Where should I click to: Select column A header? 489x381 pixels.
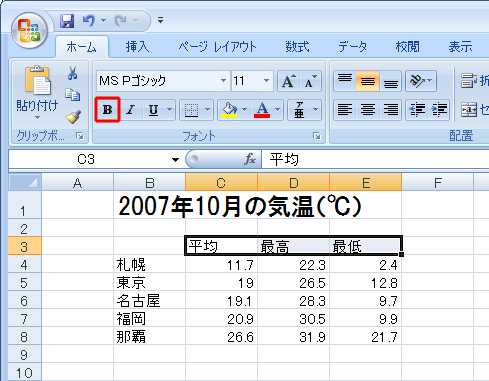[77, 183]
